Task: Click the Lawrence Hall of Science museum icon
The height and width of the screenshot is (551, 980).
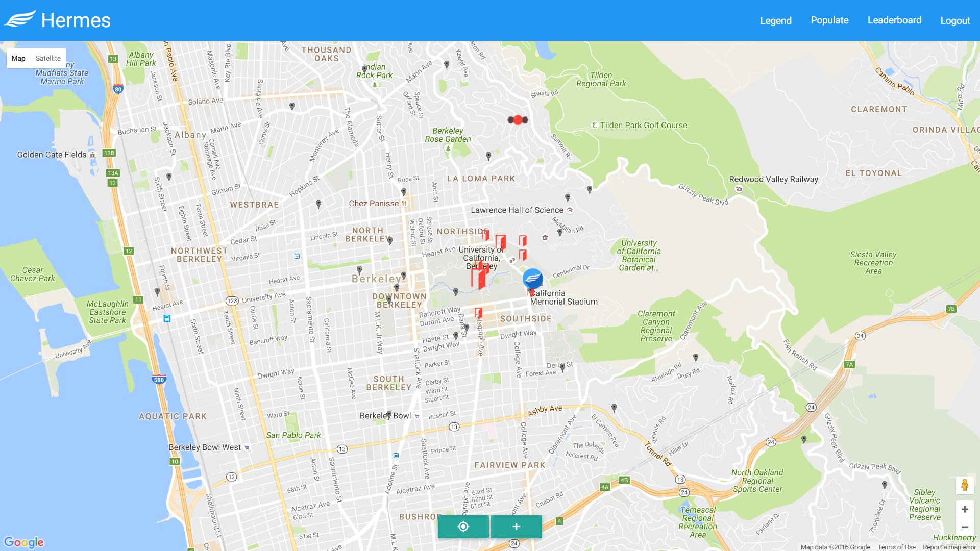Action: click(570, 210)
